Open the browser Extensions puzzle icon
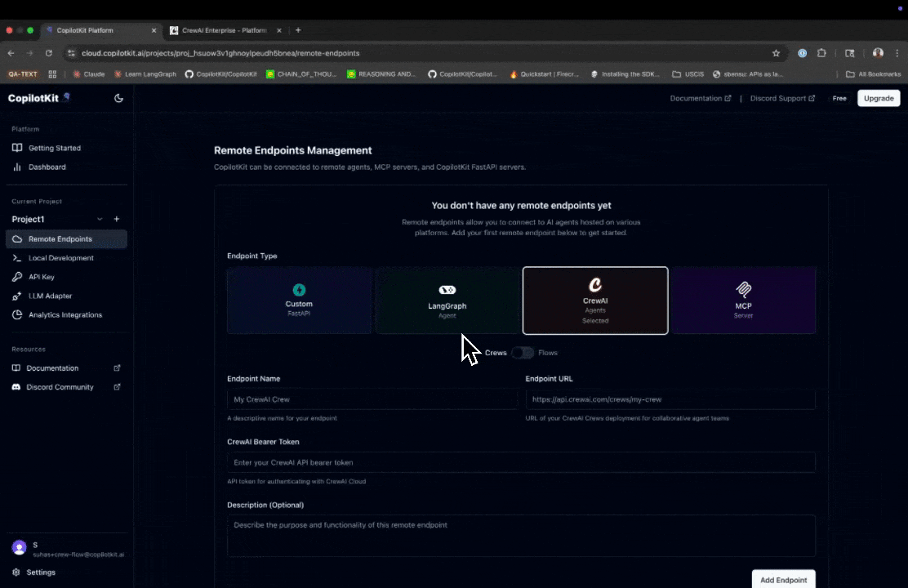This screenshot has height=588, width=908. pos(822,53)
